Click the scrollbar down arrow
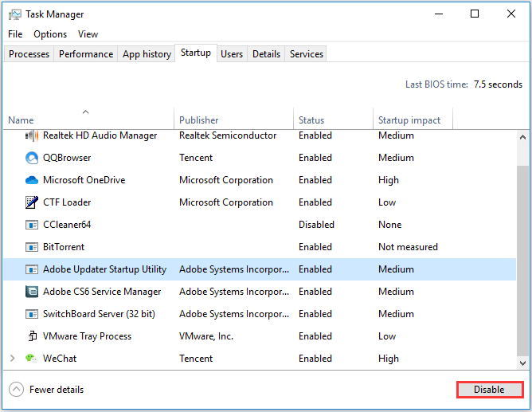The image size is (532, 412). point(522,363)
